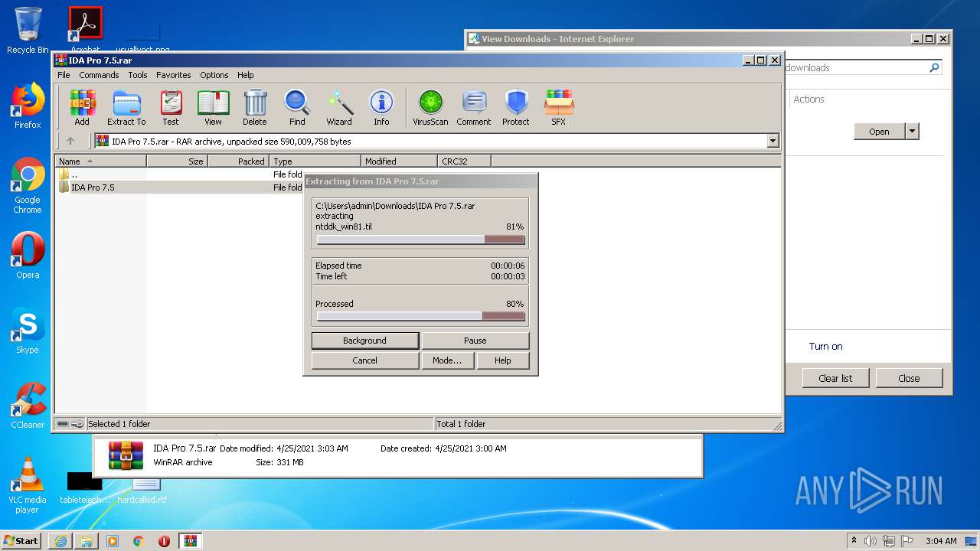Sort by CRC32 column header
The width and height of the screenshot is (980, 551).
coord(464,161)
